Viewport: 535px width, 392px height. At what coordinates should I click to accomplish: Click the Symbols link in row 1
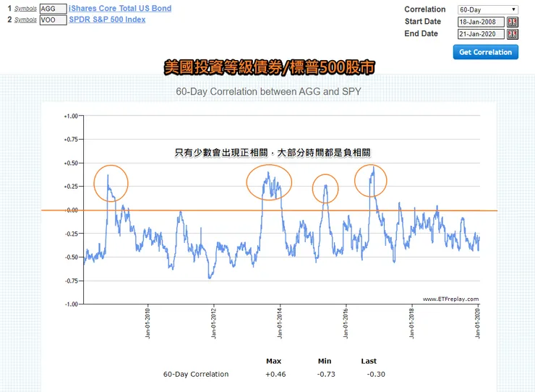(x=25, y=9)
